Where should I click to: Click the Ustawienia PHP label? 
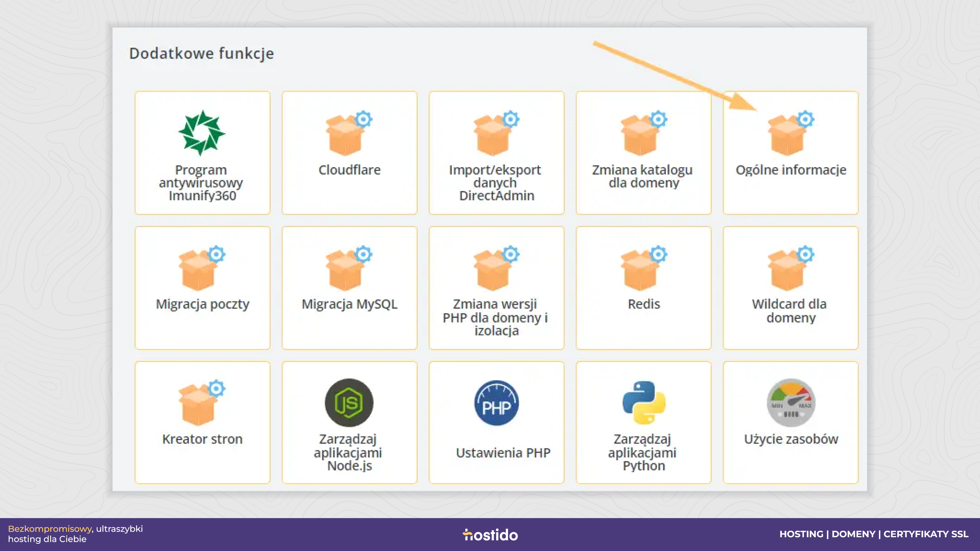tap(503, 453)
